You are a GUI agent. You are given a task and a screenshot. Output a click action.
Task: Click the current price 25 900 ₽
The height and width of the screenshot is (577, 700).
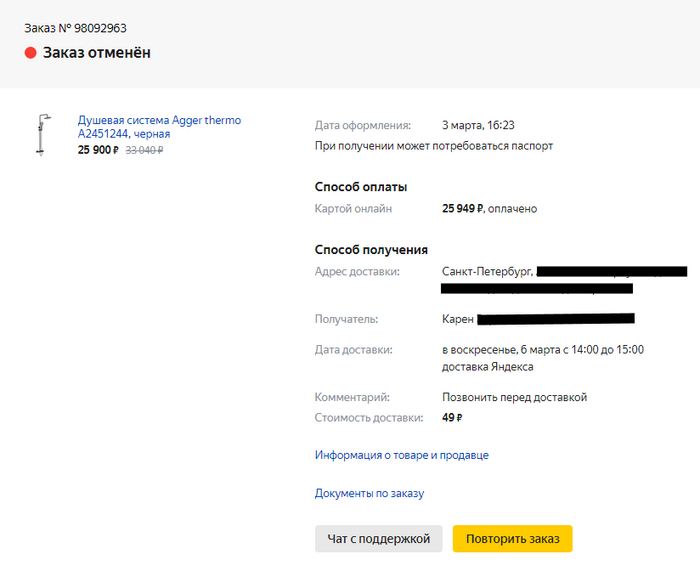(98, 150)
